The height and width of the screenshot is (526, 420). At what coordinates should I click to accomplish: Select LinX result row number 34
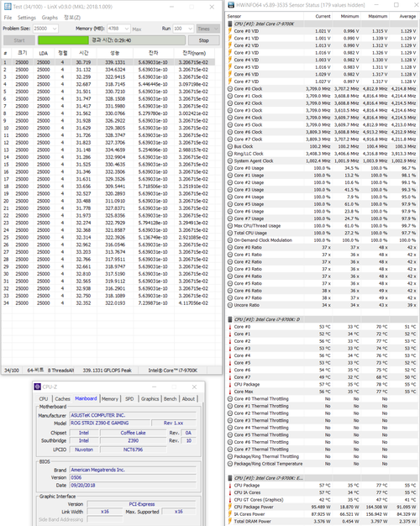pyautogui.click(x=108, y=303)
